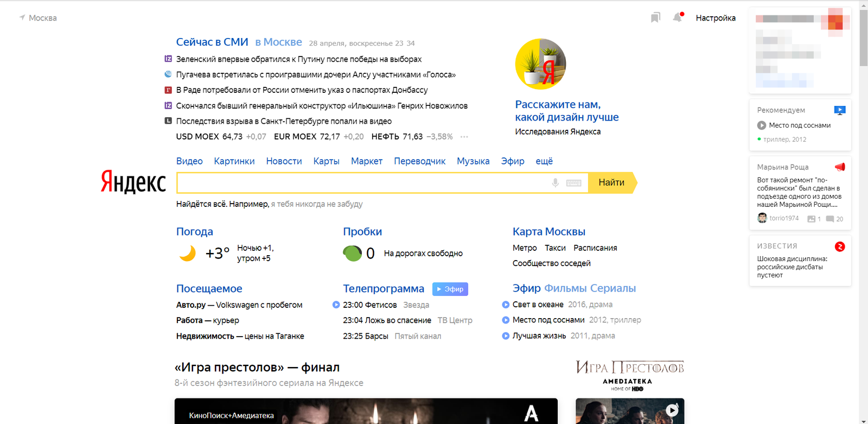Open the Расскажите нам, какой дизайн лучше link
868x424 pixels.
(x=567, y=111)
